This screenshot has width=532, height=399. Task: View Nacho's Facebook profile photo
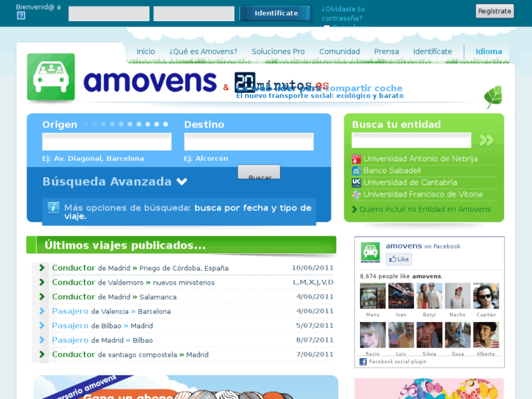[x=457, y=296]
